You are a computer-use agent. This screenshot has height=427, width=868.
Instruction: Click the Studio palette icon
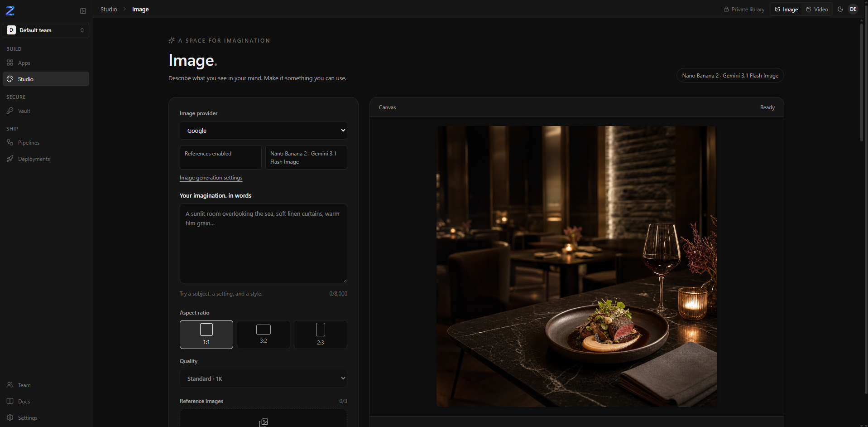point(10,79)
